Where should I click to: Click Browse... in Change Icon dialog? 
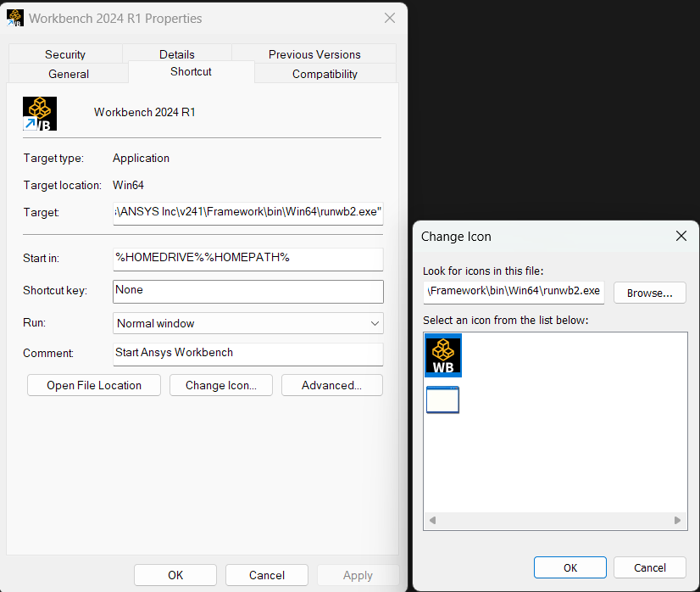click(x=649, y=293)
